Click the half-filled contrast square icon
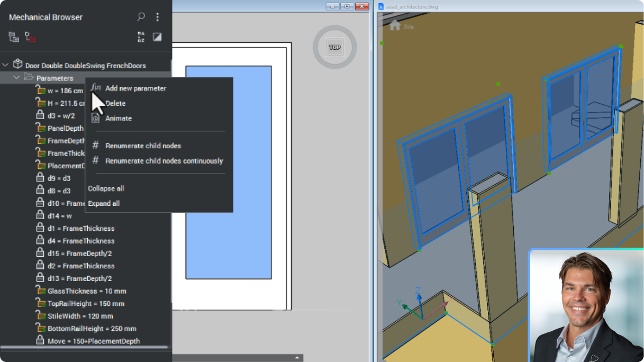The width and height of the screenshot is (644, 362). coord(157,37)
